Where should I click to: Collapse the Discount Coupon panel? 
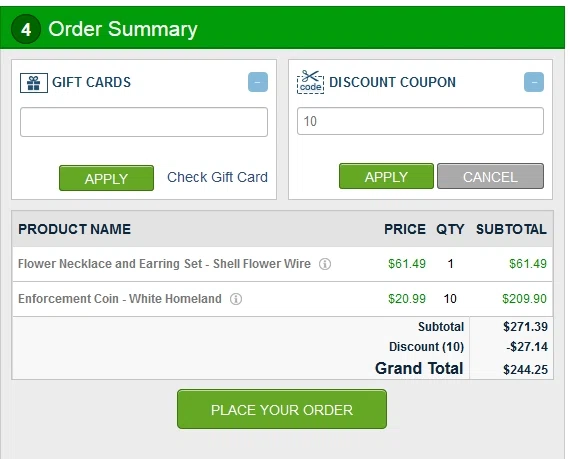click(x=534, y=82)
